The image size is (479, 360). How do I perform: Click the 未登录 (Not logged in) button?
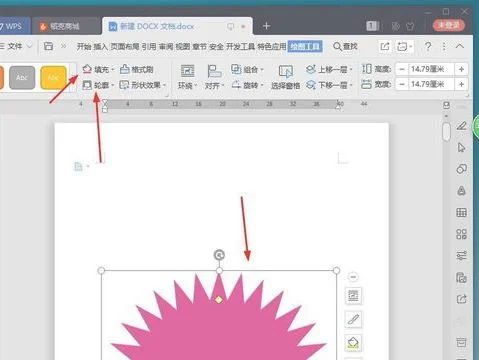tap(449, 25)
